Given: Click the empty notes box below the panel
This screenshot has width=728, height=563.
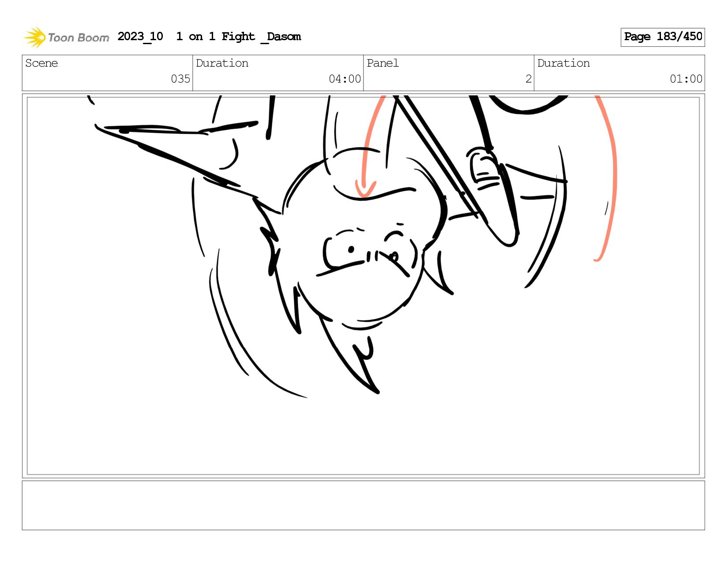Looking at the screenshot, I should pyautogui.click(x=363, y=505).
